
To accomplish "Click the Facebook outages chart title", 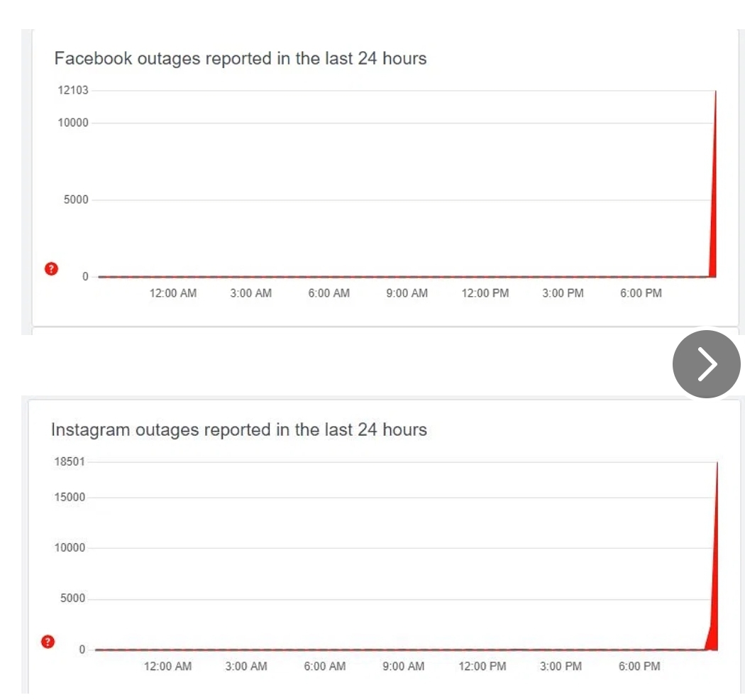I will [241, 58].
